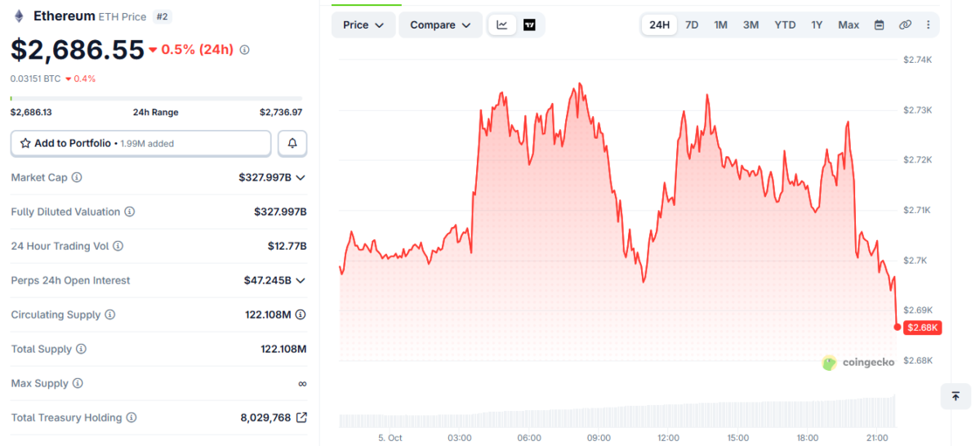
Task: Expand the Perps Open Interest $47.245B chevron
Action: 301,280
